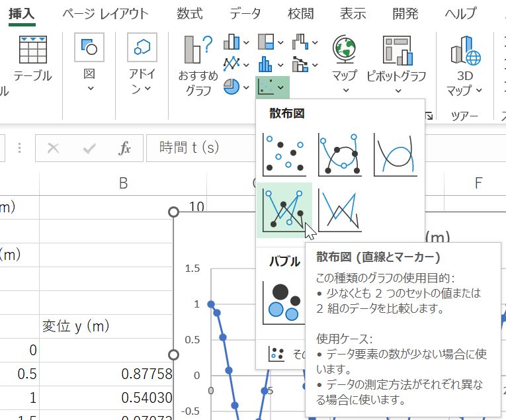Expand combo chart dropdown arrow
This screenshot has width=506, height=420.
click(x=315, y=65)
